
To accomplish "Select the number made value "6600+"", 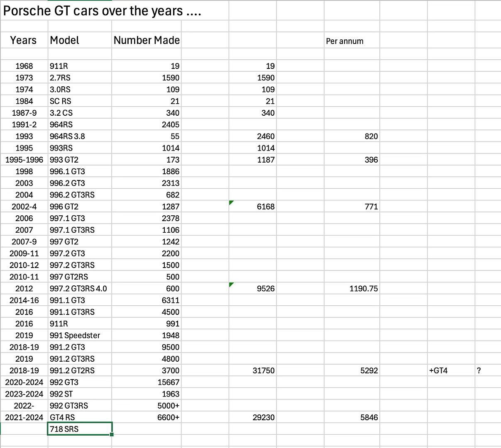I will tap(146, 417).
